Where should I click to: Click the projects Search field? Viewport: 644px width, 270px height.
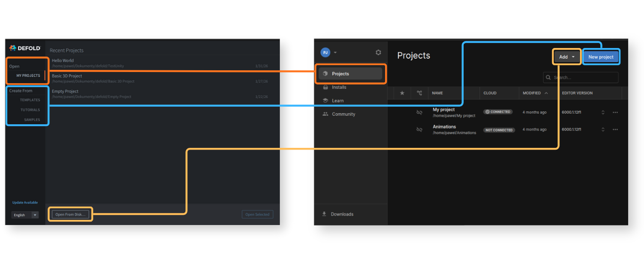tap(584, 78)
